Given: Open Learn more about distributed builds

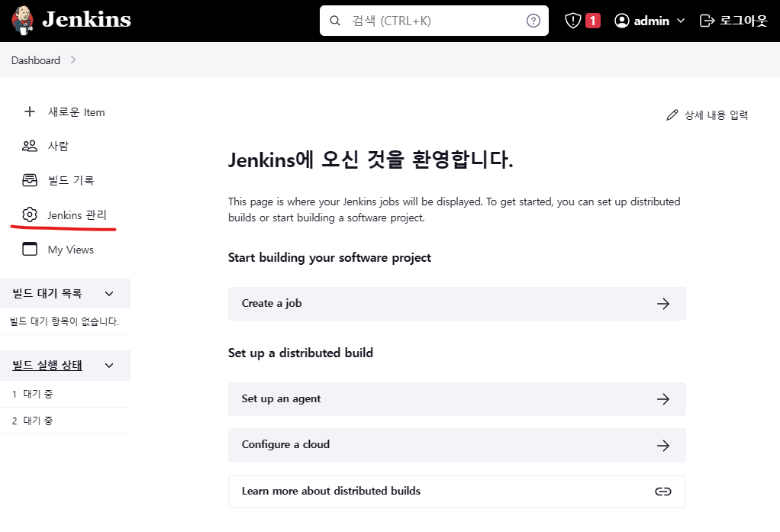Looking at the screenshot, I should (456, 492).
